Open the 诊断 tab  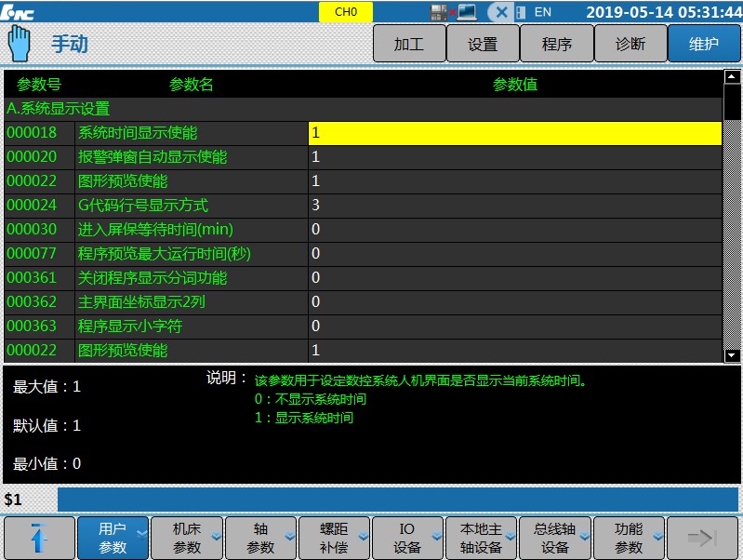pyautogui.click(x=630, y=44)
